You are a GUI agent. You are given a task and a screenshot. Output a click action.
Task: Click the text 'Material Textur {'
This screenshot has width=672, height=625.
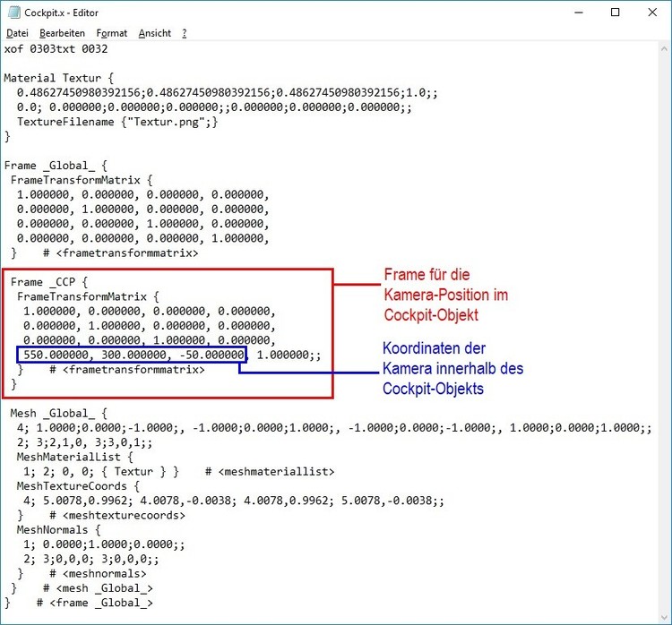[59, 78]
